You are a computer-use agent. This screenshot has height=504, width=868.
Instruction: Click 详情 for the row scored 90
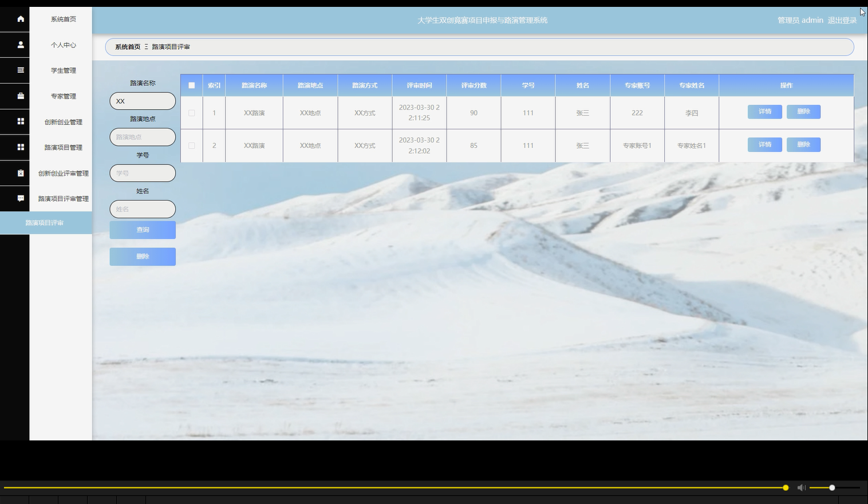tap(765, 112)
